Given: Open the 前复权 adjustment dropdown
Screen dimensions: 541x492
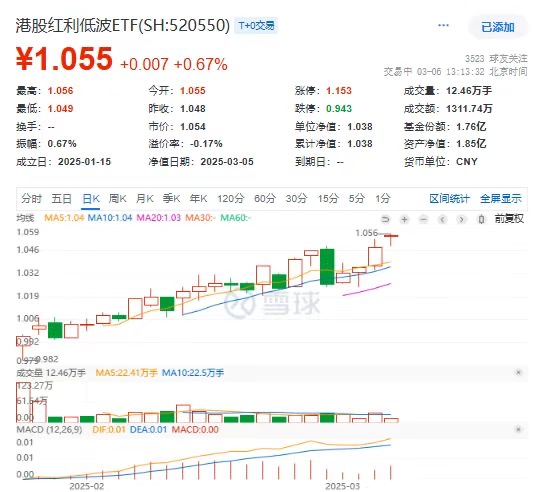Looking at the screenshot, I should [x=509, y=219].
